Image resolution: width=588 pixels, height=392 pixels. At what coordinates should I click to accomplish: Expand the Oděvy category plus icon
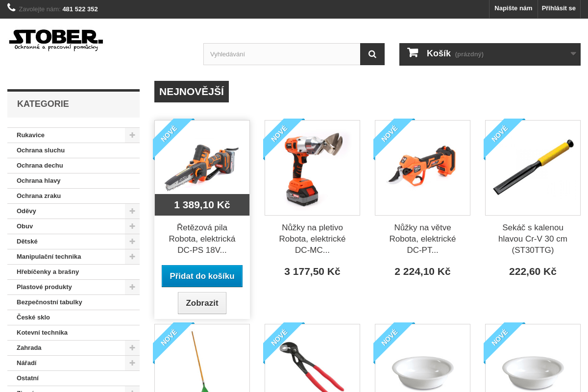132,211
